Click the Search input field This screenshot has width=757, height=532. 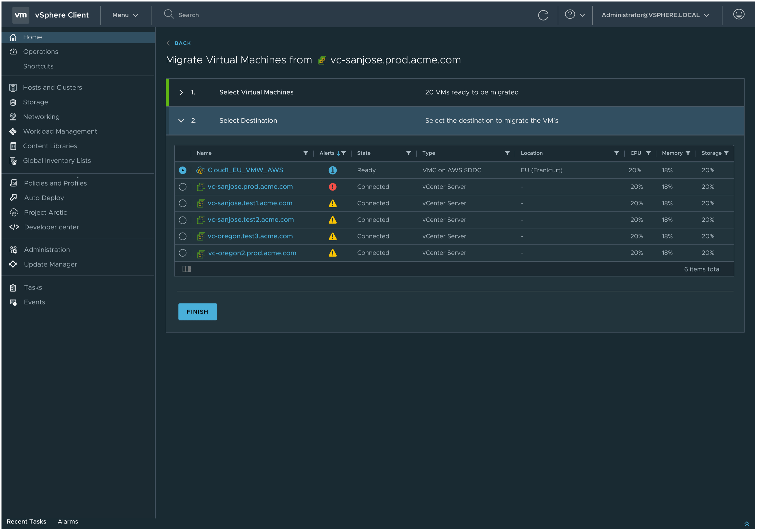coord(189,15)
